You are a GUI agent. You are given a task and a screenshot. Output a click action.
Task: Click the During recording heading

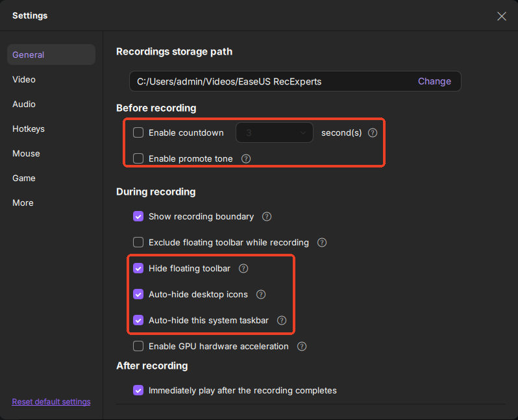[156, 192]
